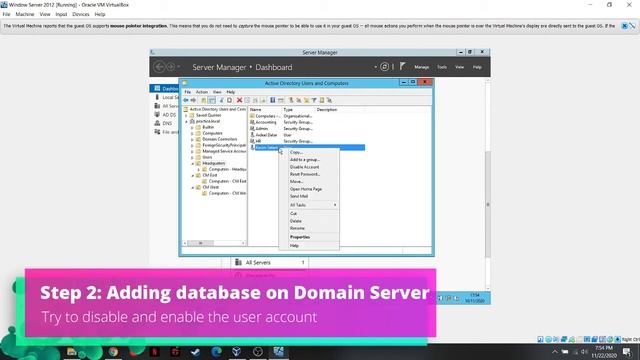Open the notifications flag in Server Manager
This screenshot has width=640, height=360.
[x=402, y=66]
